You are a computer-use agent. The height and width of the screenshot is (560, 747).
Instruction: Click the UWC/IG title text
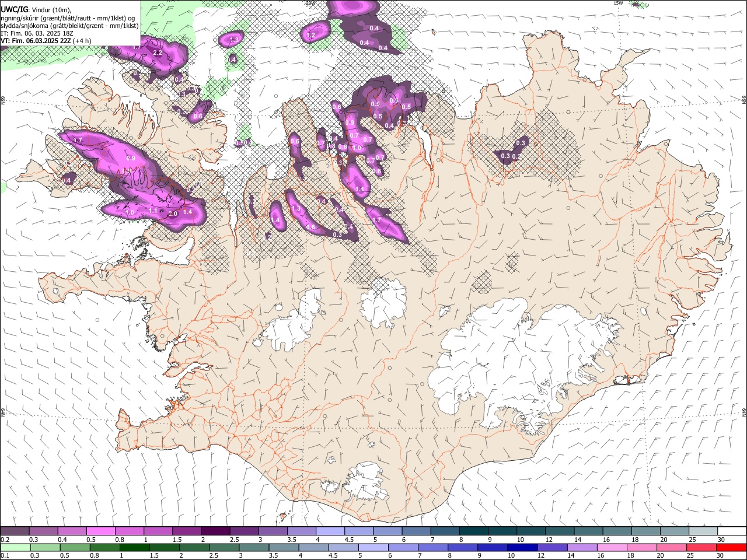pyautogui.click(x=14, y=9)
